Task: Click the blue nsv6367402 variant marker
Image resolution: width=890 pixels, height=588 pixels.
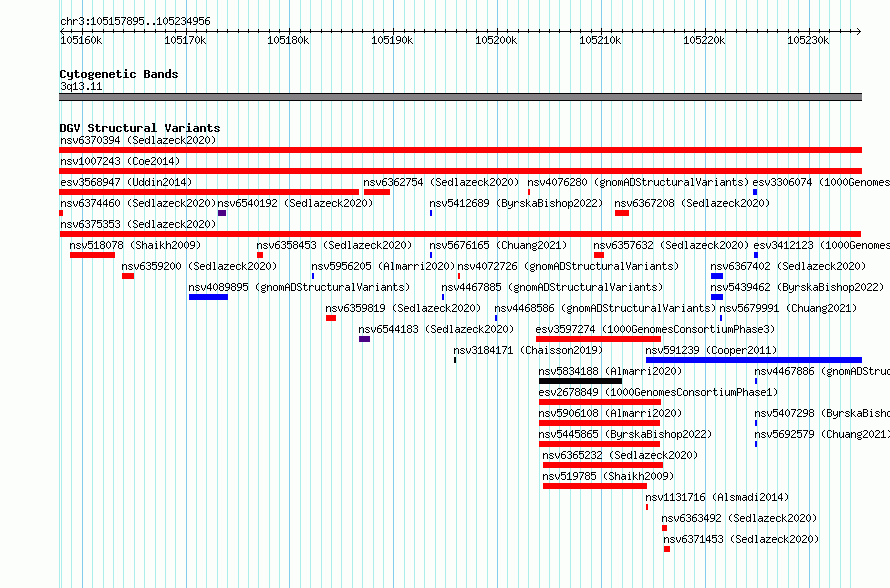Action: coord(717,276)
